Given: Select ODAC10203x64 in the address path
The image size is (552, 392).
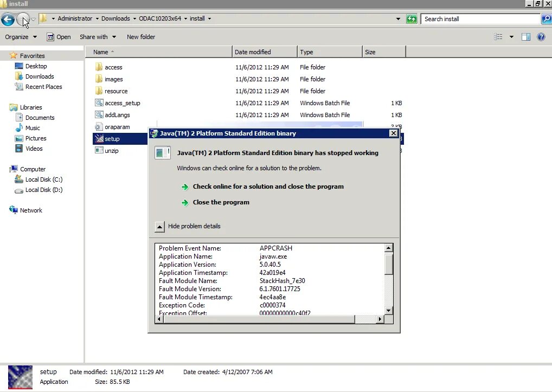Looking at the screenshot, I should pyautogui.click(x=160, y=18).
